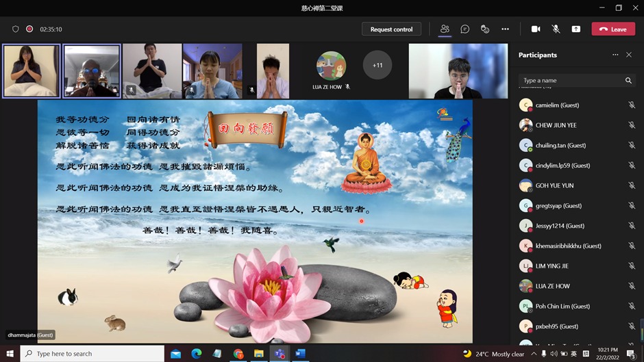Close the Participants panel
Screen dimensions: 644x362
tap(629, 55)
